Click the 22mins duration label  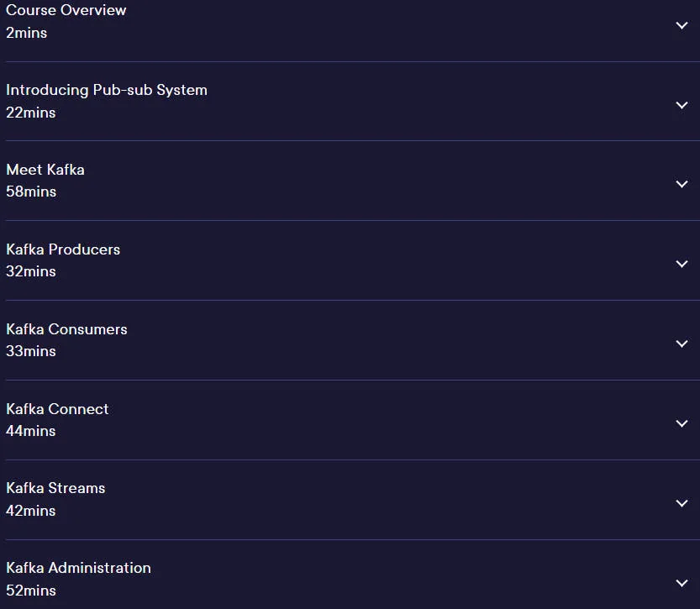point(31,113)
